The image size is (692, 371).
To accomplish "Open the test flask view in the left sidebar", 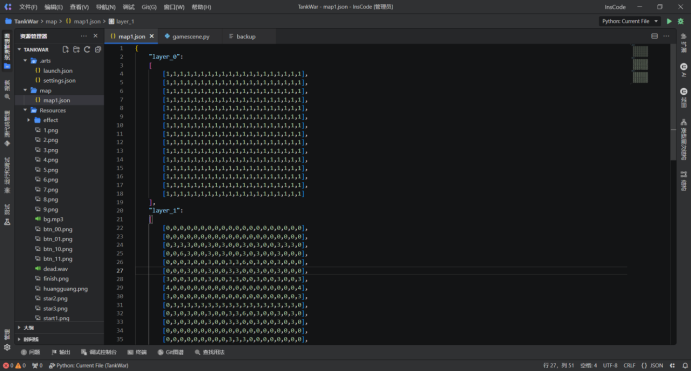I will (x=7, y=214).
